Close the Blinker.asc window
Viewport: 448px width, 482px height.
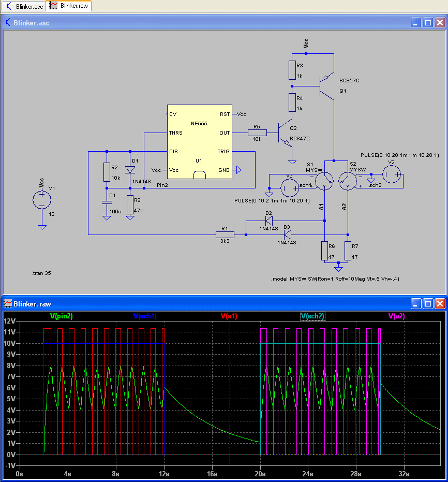point(440,23)
